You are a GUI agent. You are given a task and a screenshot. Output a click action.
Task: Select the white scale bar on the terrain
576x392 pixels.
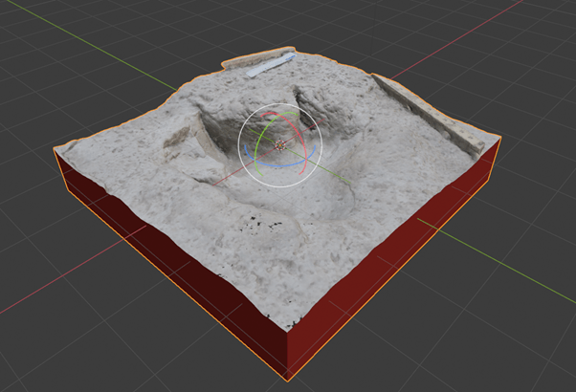(x=270, y=65)
